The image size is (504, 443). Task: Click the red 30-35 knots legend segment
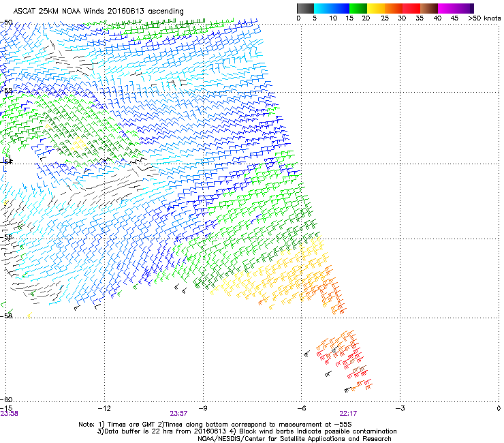tap(411, 8)
